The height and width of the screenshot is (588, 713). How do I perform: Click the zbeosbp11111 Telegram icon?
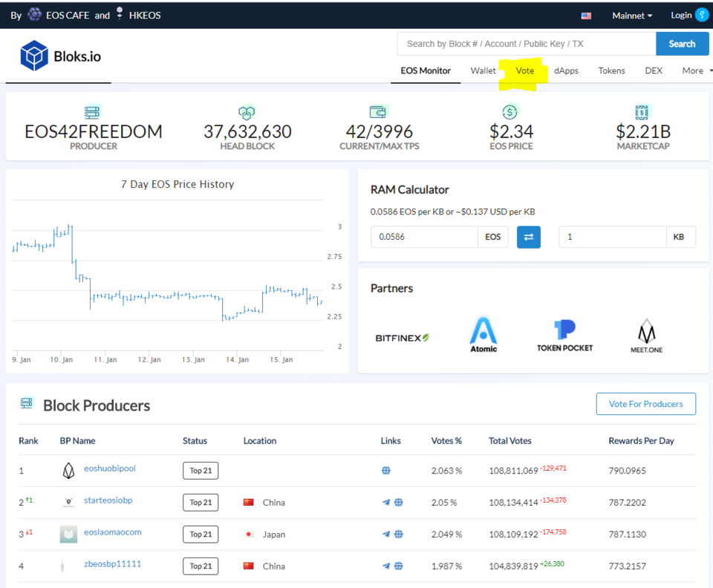pos(385,566)
